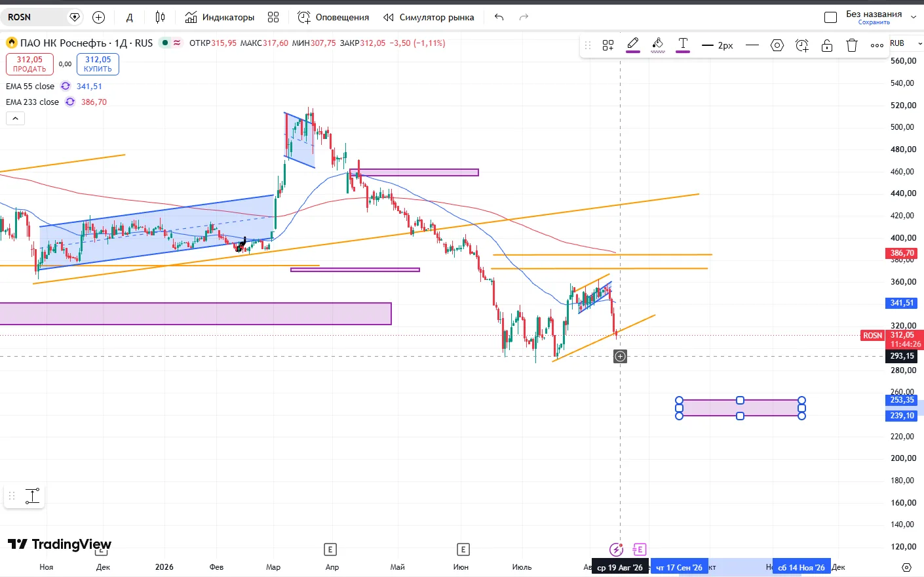924x577 pixels.
Task: Change the rectangle background fill color
Action: [x=658, y=45]
